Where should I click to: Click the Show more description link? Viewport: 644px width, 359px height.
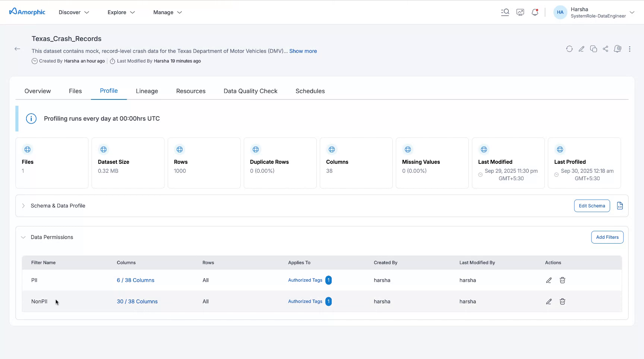coord(303,51)
